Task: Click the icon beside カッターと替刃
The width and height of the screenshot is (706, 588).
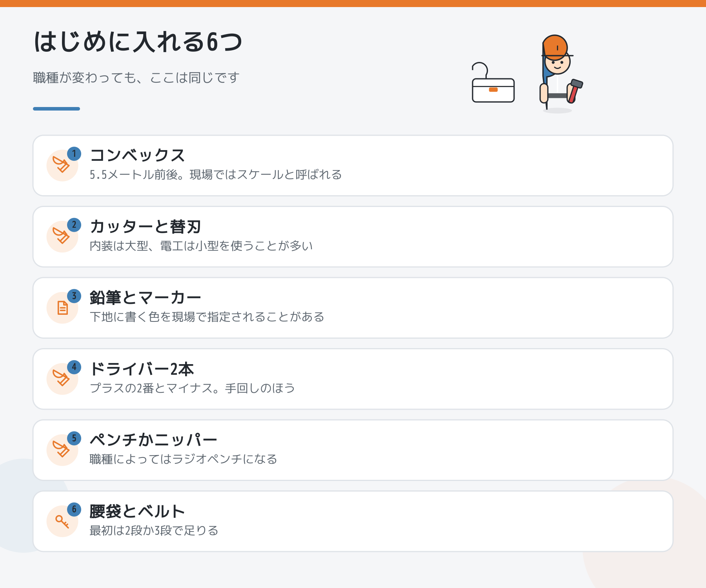Action: click(62, 237)
